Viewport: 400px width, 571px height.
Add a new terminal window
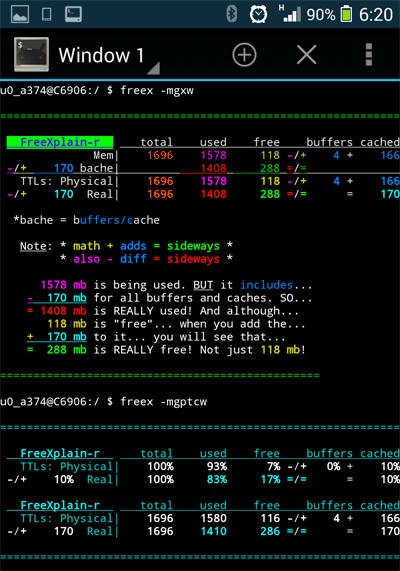pos(244,55)
